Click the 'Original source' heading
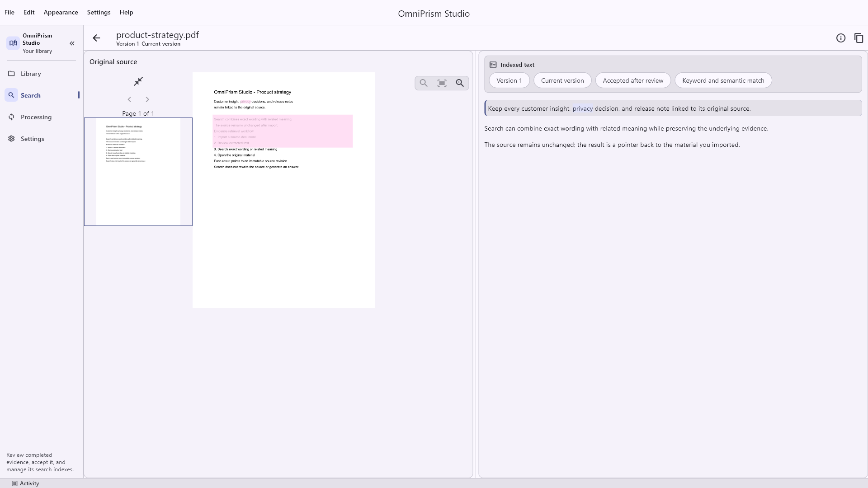This screenshot has height=488, width=868. tap(113, 62)
